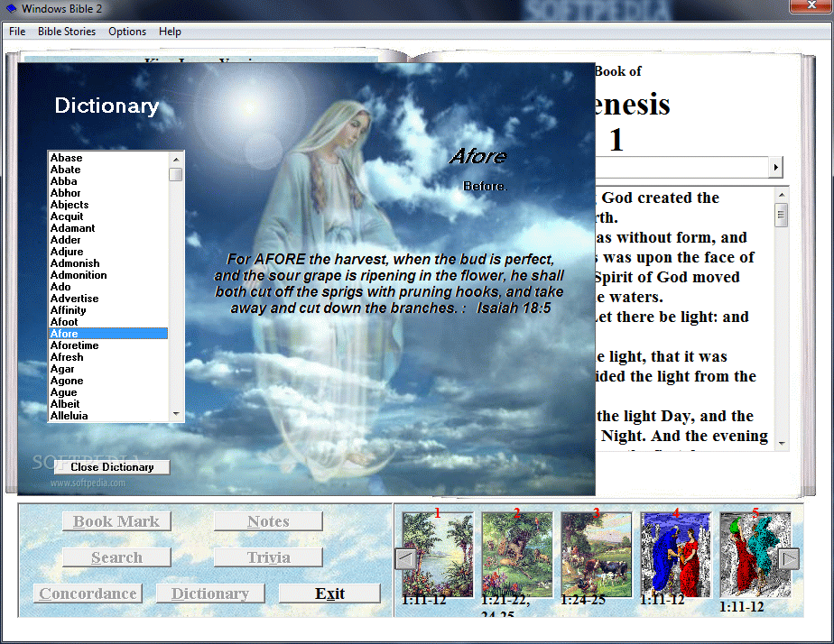Click the Windows Bible 2 title bar icon

click(x=11, y=8)
